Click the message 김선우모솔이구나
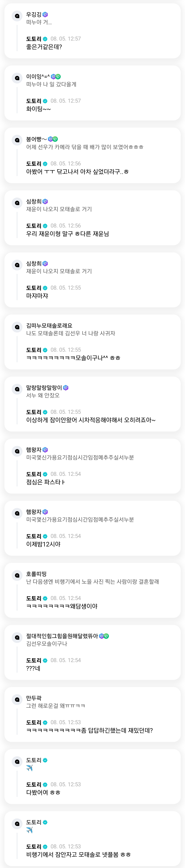The height and width of the screenshot is (868, 185). (x=47, y=644)
